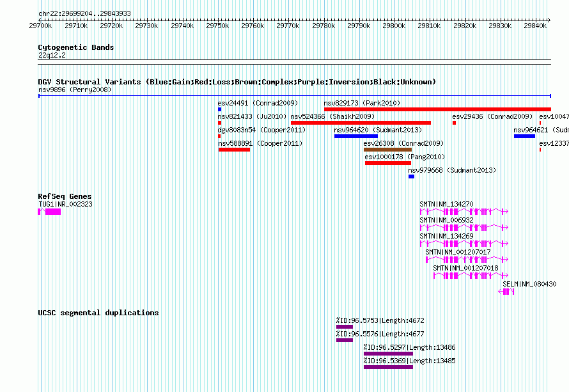Click the SMTN|NM_001207018 transcript glyph

[x=471, y=276]
